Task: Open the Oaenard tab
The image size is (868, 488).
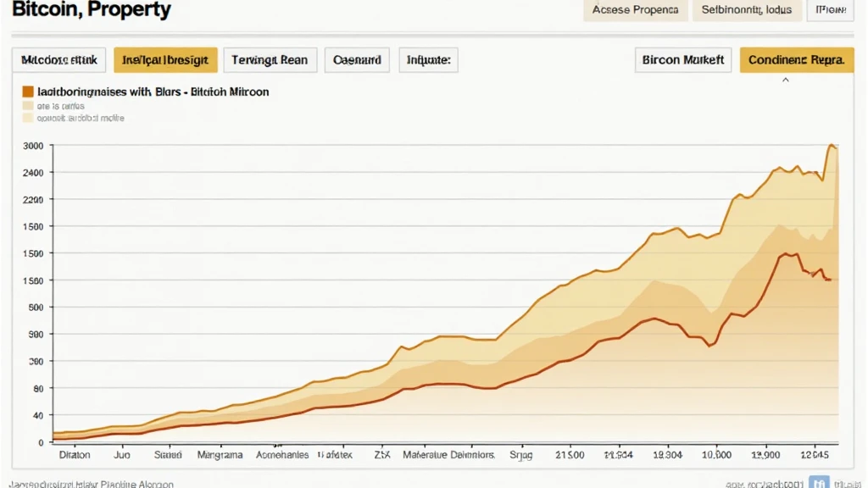Action: tap(357, 60)
